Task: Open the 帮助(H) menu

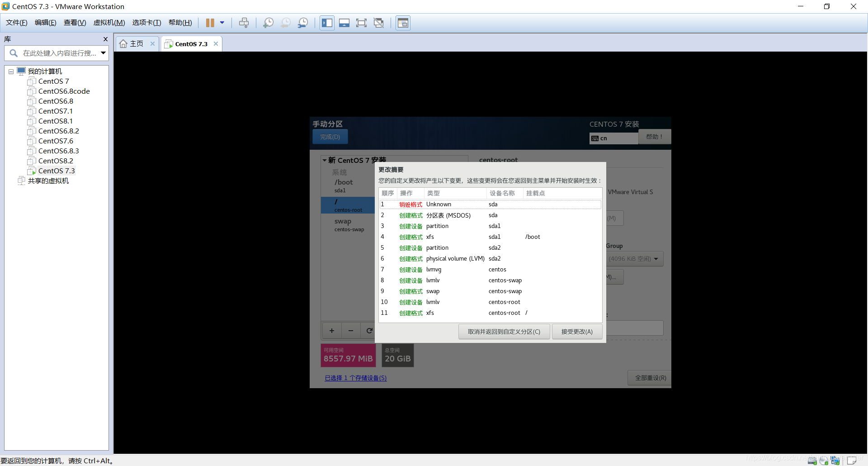Action: coord(180,23)
